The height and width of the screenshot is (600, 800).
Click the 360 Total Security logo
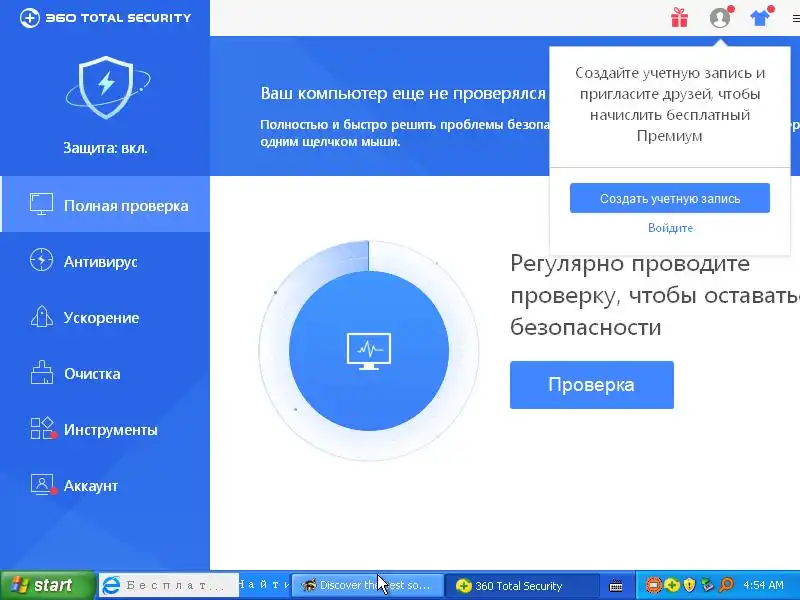105,18
